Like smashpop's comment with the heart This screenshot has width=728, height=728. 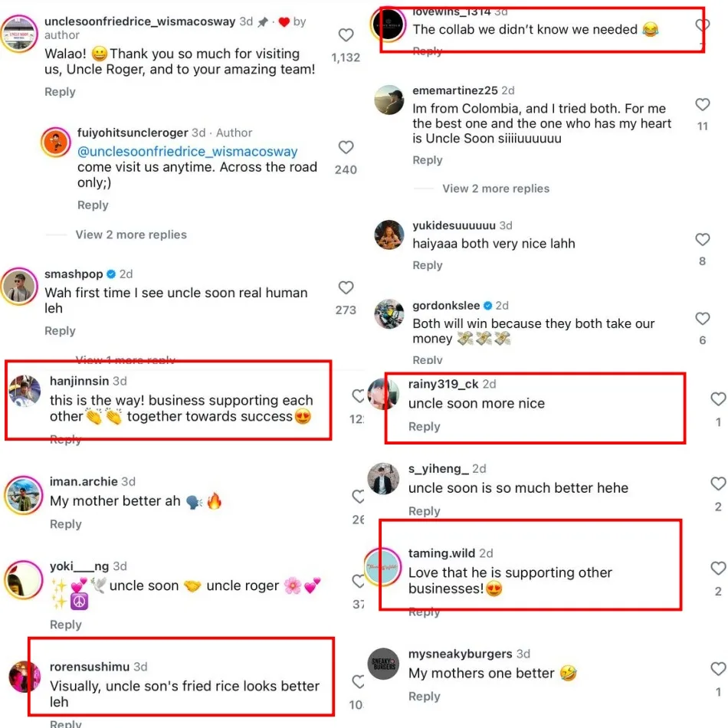[346, 288]
